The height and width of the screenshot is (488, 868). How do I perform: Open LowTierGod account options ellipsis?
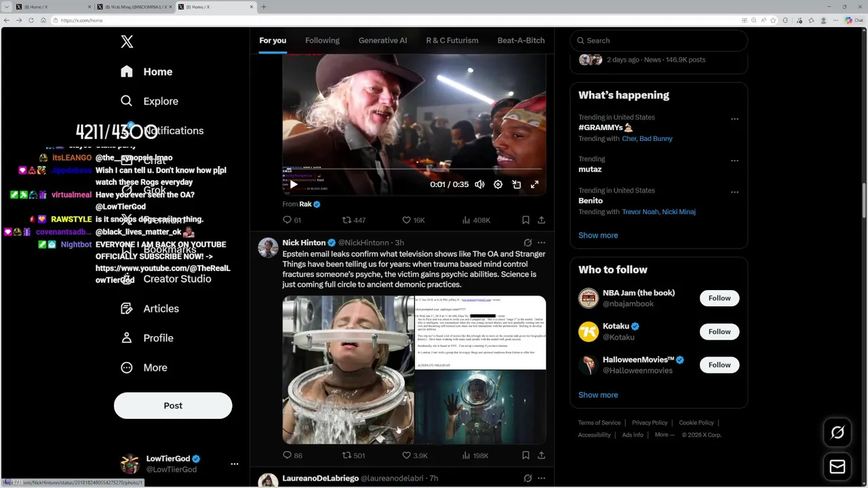pyautogui.click(x=235, y=464)
